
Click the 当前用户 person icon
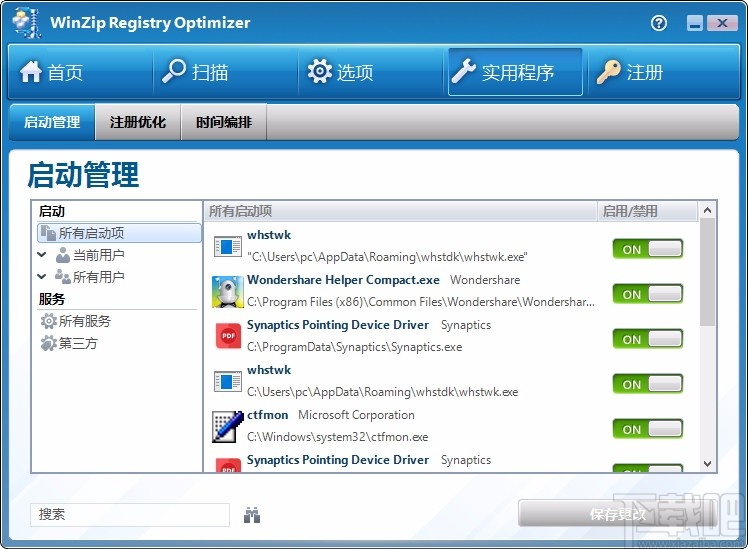click(62, 255)
